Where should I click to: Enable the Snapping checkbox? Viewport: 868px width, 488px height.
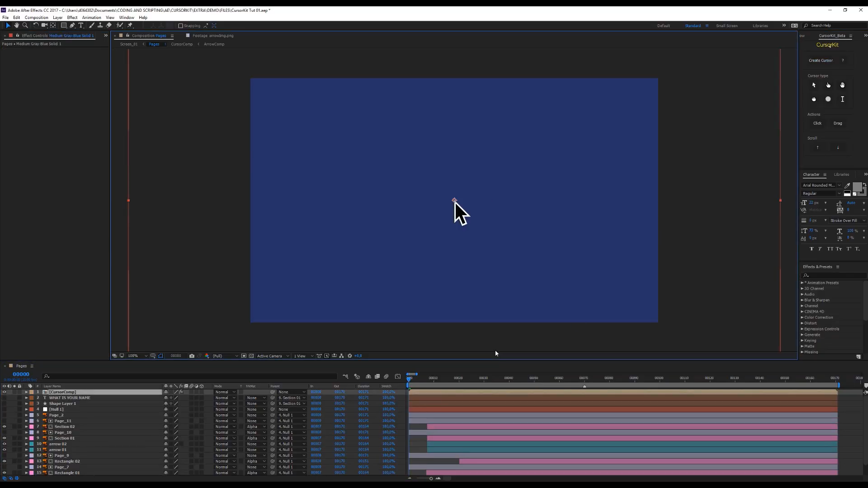tap(181, 26)
